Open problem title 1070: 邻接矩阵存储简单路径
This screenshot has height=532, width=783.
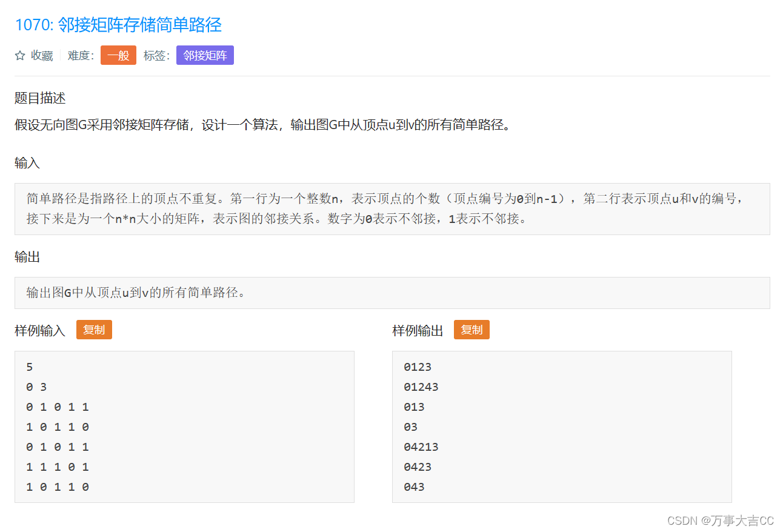(118, 25)
